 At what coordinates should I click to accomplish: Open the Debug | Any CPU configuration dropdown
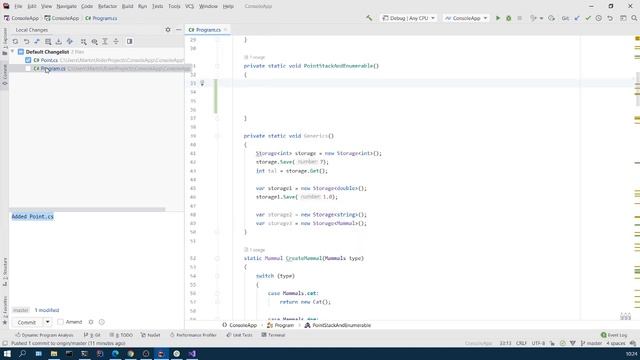[409, 18]
